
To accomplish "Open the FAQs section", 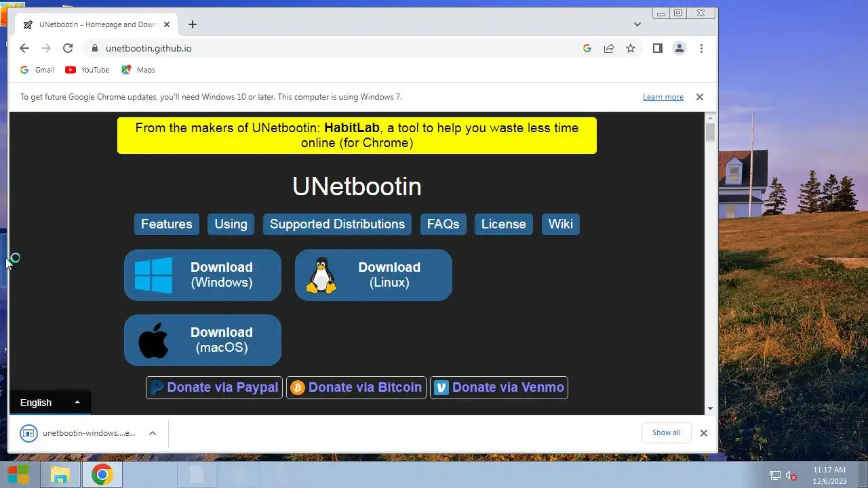I will 443,224.
